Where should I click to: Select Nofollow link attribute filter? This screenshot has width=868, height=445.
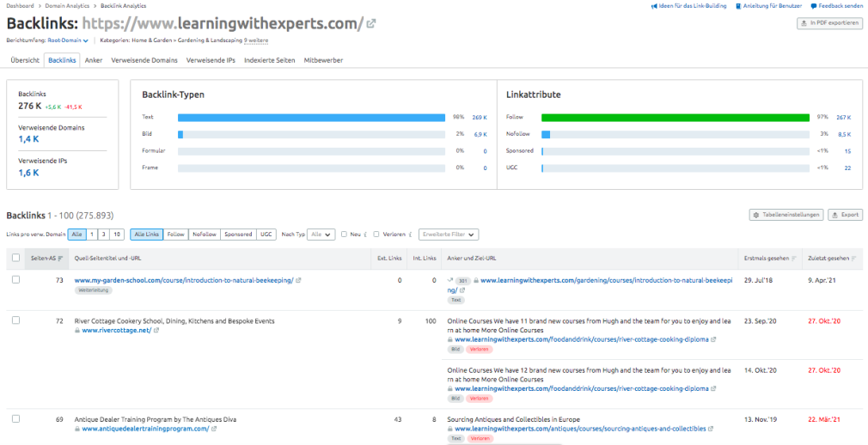coord(205,235)
